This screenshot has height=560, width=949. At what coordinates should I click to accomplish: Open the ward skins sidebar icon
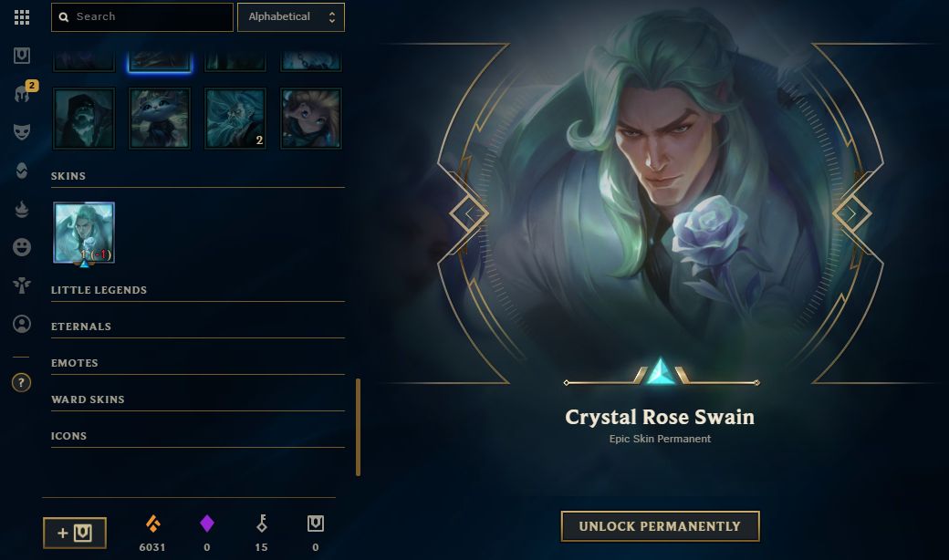coord(22,285)
